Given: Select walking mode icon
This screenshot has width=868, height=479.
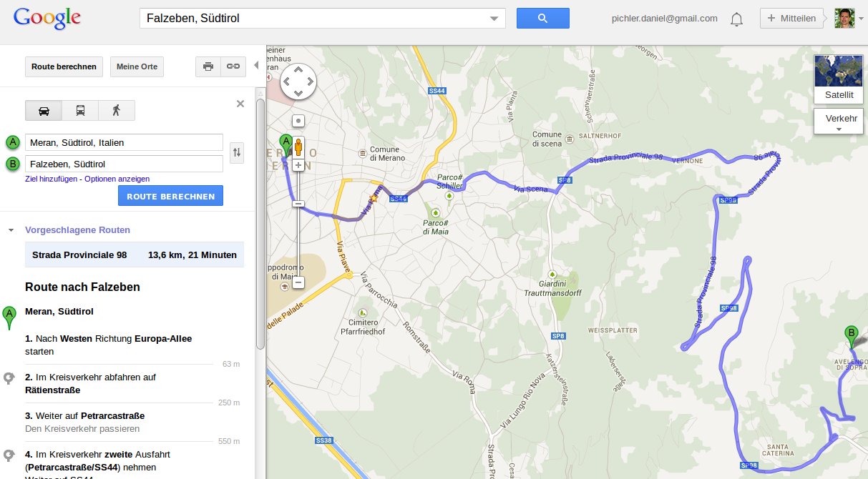Looking at the screenshot, I should click(x=116, y=111).
